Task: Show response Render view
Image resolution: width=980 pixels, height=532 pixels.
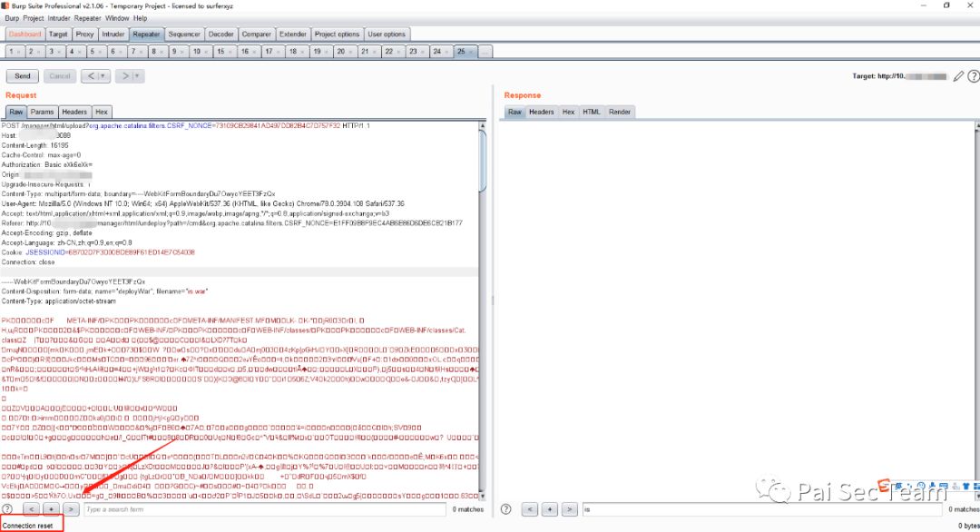Action: click(620, 112)
